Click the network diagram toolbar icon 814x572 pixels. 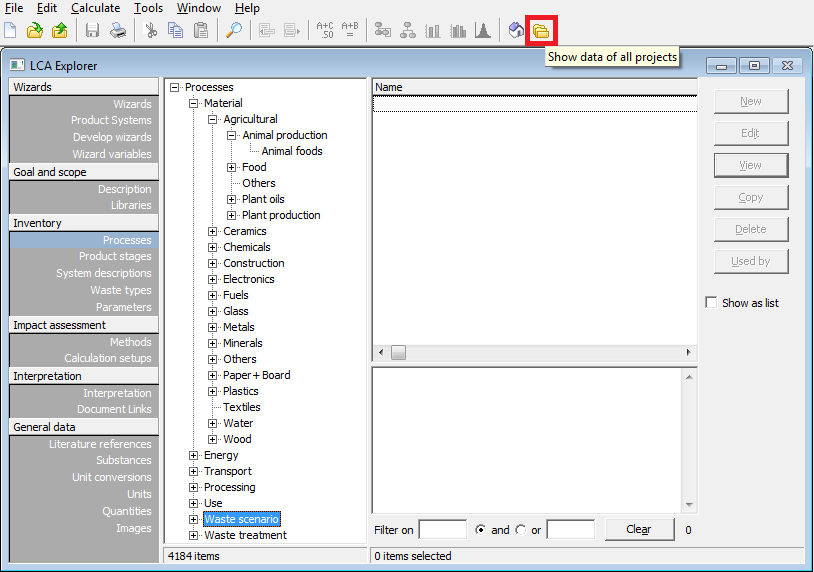click(x=383, y=31)
